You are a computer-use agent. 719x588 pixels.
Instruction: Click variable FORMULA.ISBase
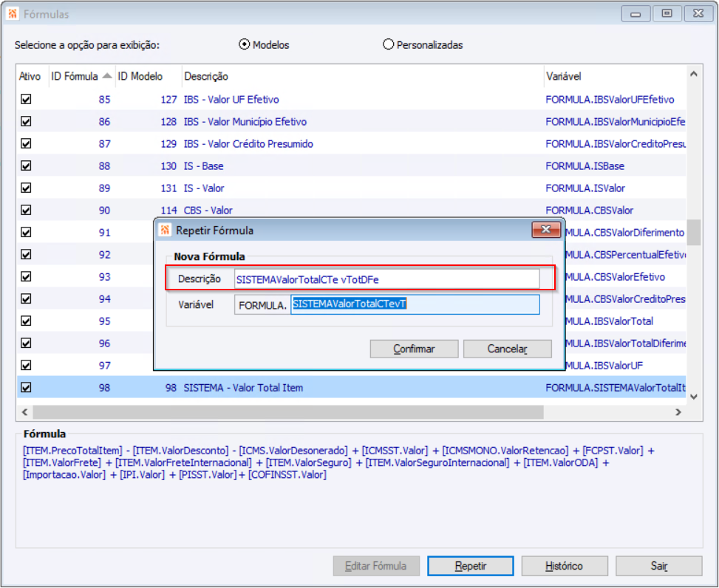[585, 165]
